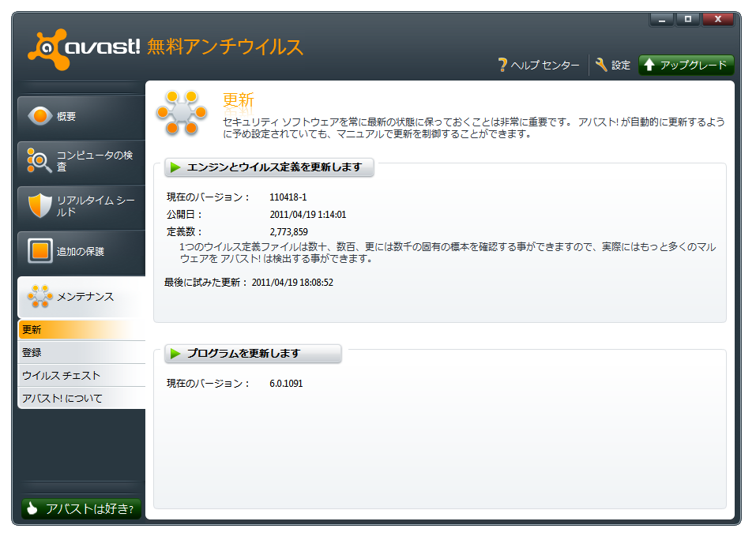The height and width of the screenshot is (540, 756).
Task: Click the avast! orange logo icon
Action: click(x=47, y=49)
